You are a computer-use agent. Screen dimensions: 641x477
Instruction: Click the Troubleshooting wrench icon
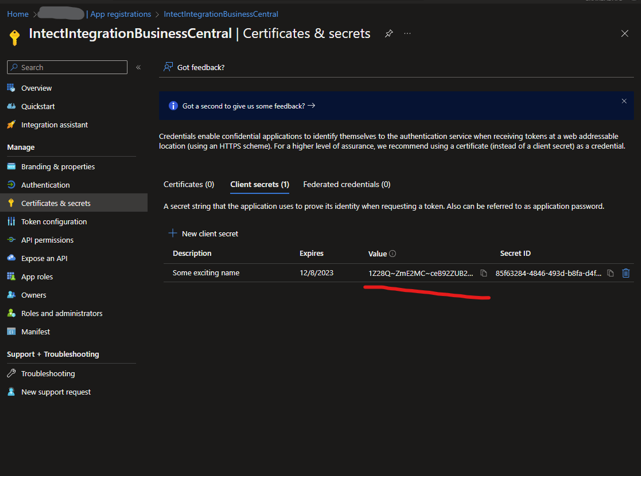pyautogui.click(x=11, y=373)
